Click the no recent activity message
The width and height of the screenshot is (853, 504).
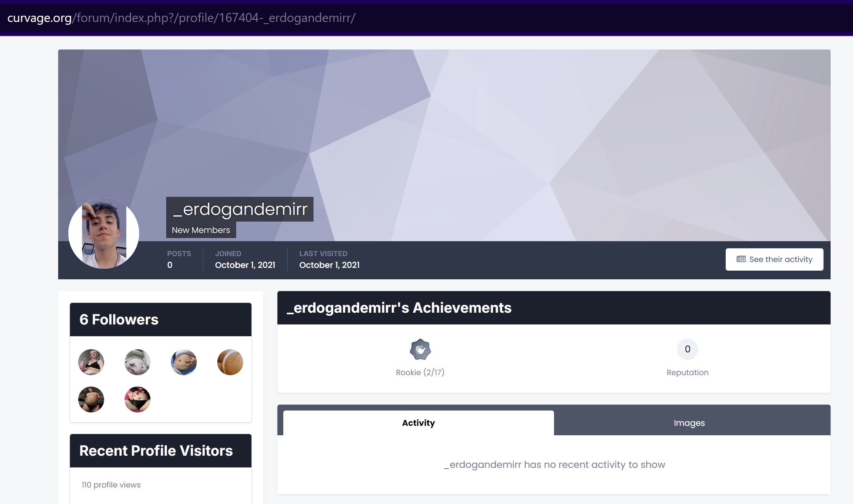(554, 465)
